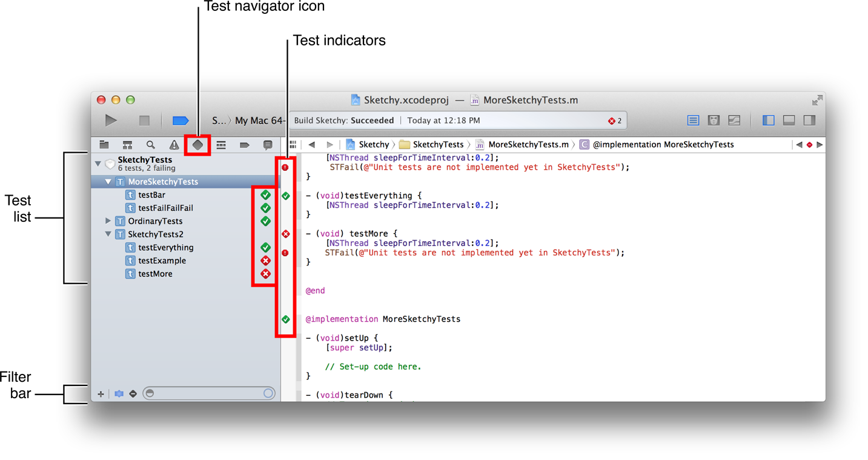Screen dimensions: 868x460
Task: Show the utilities pane
Action: tap(809, 121)
